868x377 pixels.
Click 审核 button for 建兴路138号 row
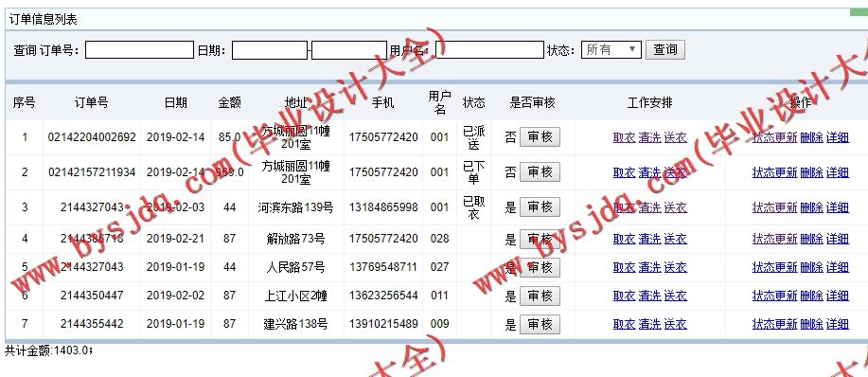click(x=540, y=324)
